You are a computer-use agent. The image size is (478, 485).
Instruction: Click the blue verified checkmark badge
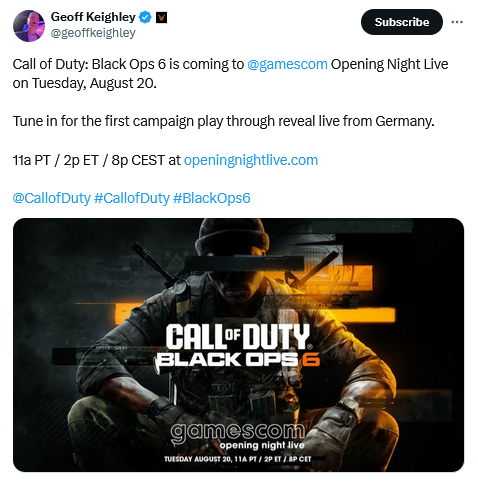coord(145,17)
